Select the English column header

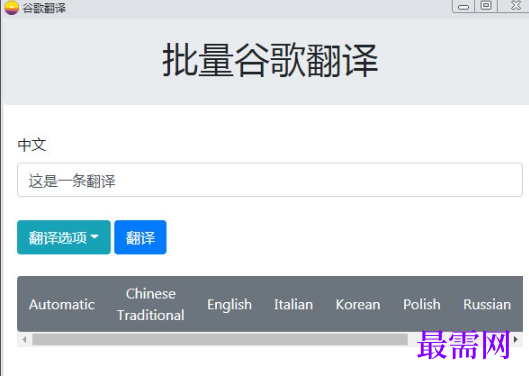tap(229, 304)
